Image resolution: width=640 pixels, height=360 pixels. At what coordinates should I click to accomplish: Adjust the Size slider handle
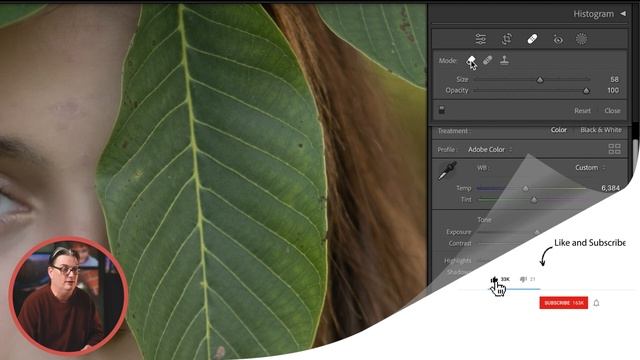pos(540,80)
